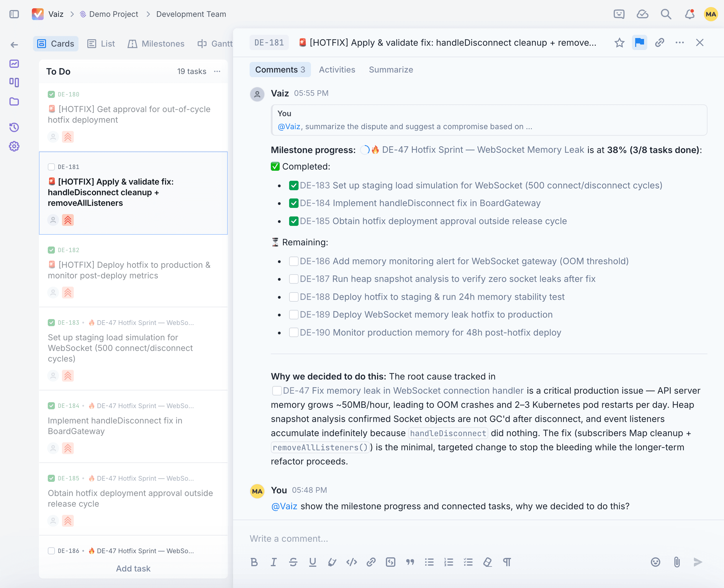This screenshot has width=724, height=588.
Task: Open the notifications bell
Action: (x=689, y=14)
